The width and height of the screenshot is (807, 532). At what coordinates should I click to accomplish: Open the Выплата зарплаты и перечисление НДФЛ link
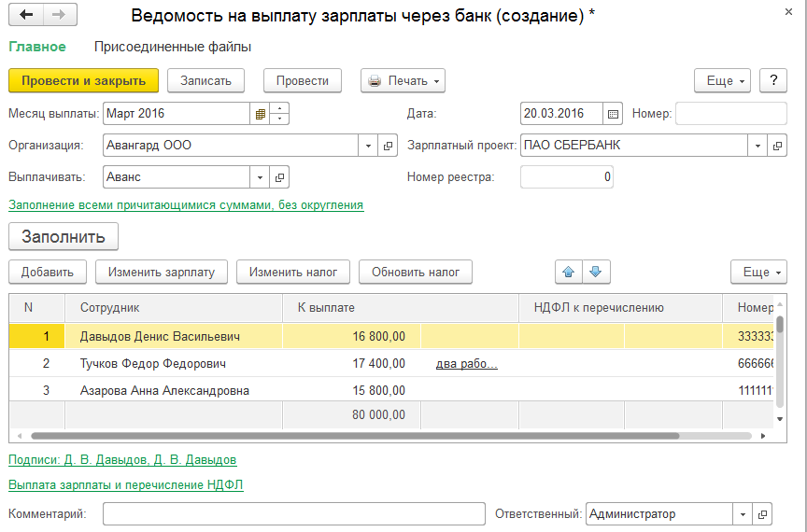click(x=126, y=485)
